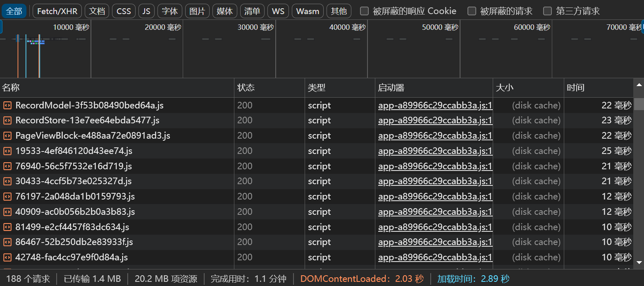Screen dimensions: 644x286
Task: Open initiator link for RecordModel script
Action: [x=435, y=106]
